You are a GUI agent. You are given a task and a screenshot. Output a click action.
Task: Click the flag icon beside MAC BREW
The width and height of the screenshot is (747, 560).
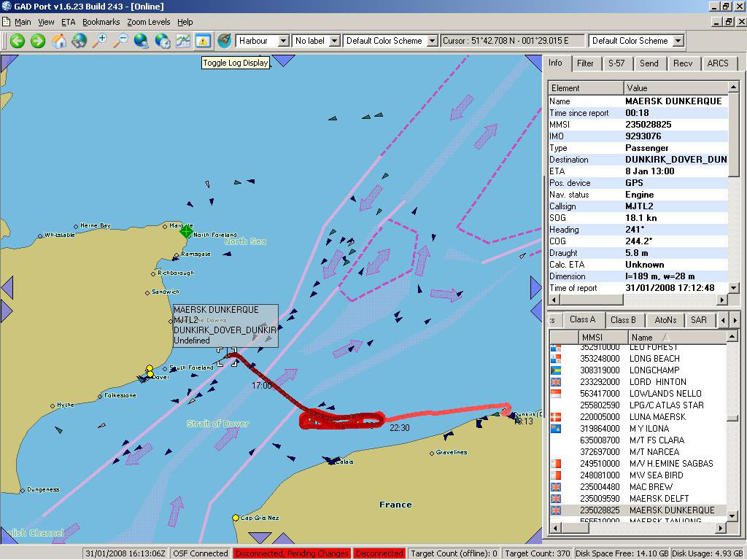click(555, 487)
